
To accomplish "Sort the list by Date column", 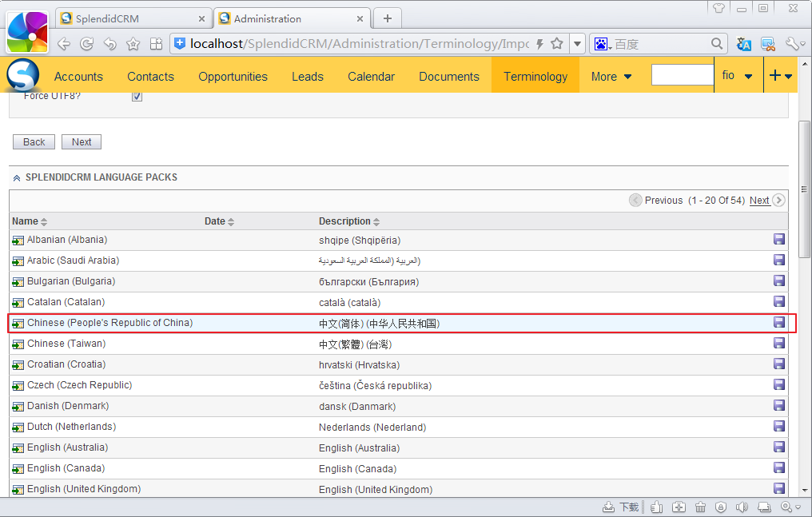I will pyautogui.click(x=219, y=221).
